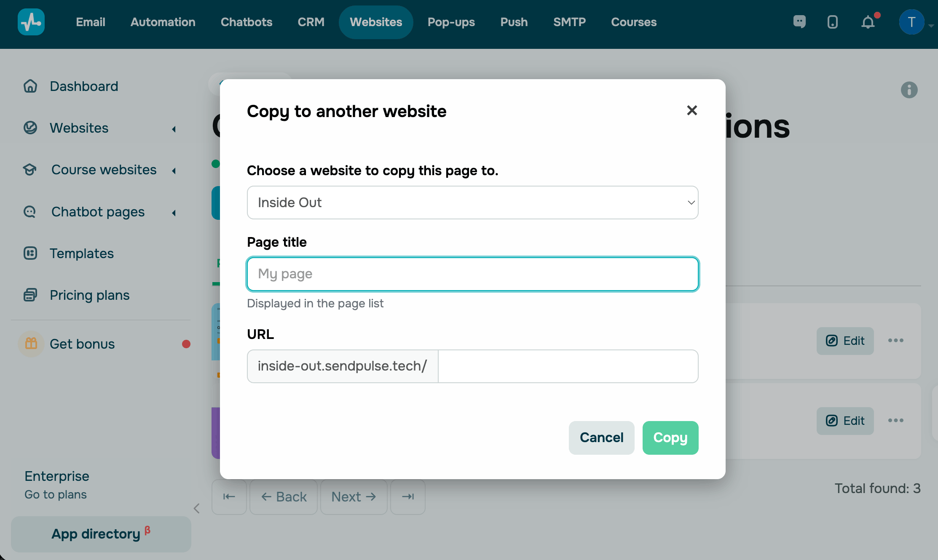Open the Inside Out website dropdown
Image resolution: width=938 pixels, height=560 pixels.
pyautogui.click(x=472, y=203)
